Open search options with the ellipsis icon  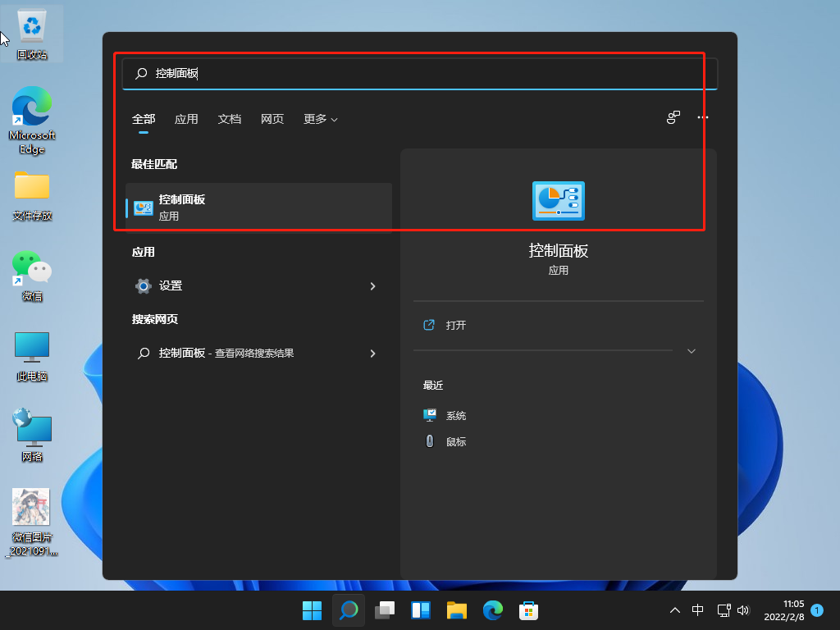point(702,117)
